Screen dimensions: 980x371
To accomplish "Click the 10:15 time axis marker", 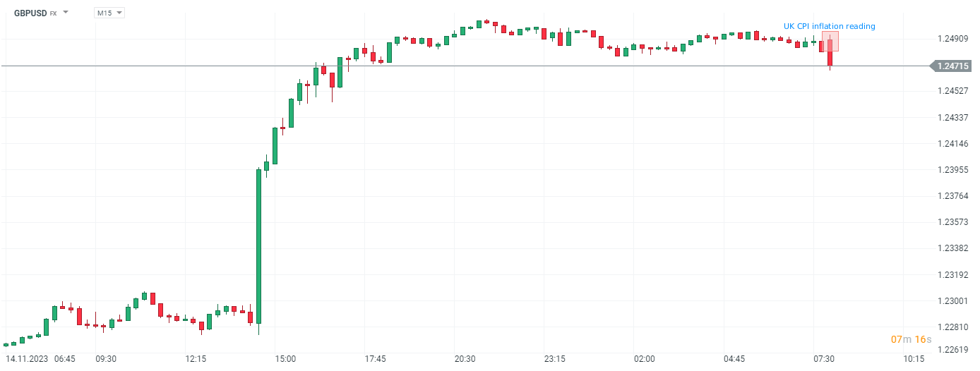I will tap(914, 359).
